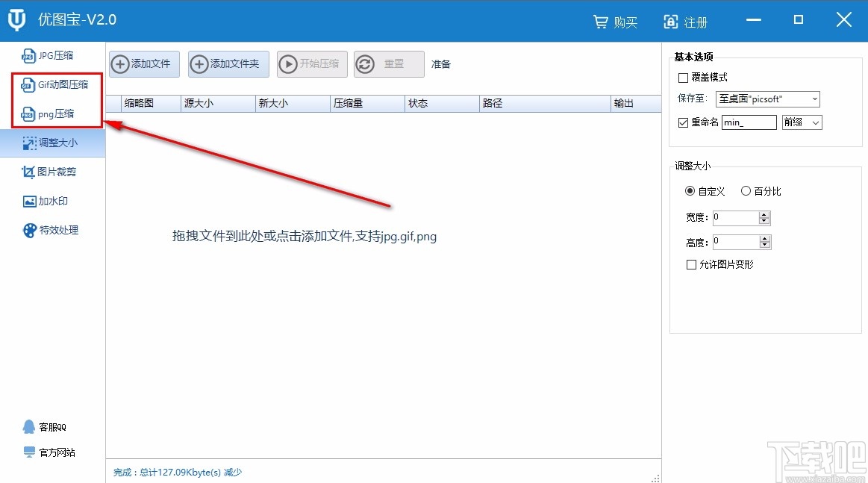
Task: Click inside the 重命名 prefix input field
Action: click(749, 122)
